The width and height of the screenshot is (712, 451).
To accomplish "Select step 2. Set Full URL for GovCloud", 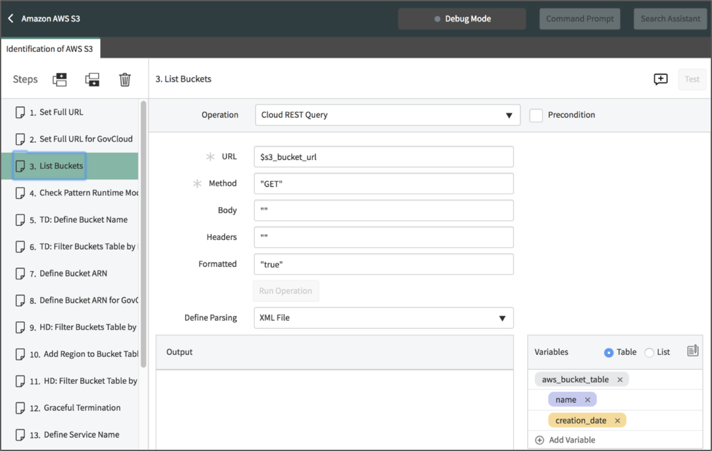I will tap(70, 139).
